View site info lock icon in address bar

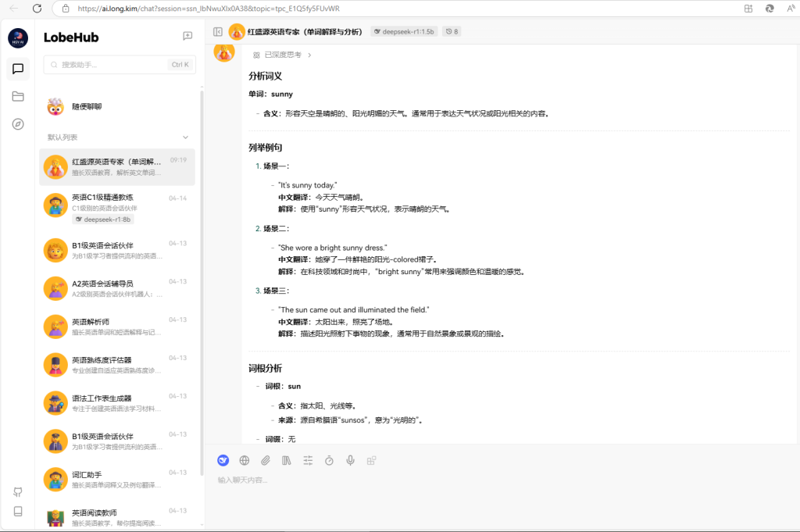coord(66,8)
